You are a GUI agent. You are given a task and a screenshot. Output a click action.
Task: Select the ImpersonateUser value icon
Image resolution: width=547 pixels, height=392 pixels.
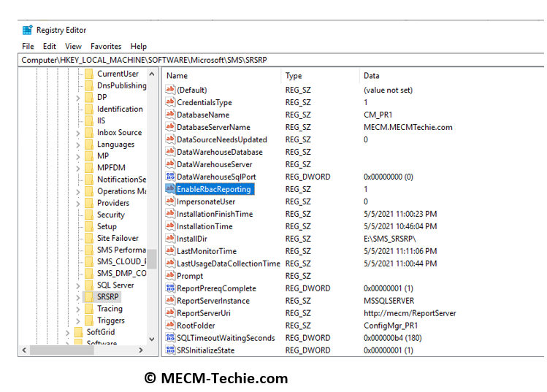170,201
